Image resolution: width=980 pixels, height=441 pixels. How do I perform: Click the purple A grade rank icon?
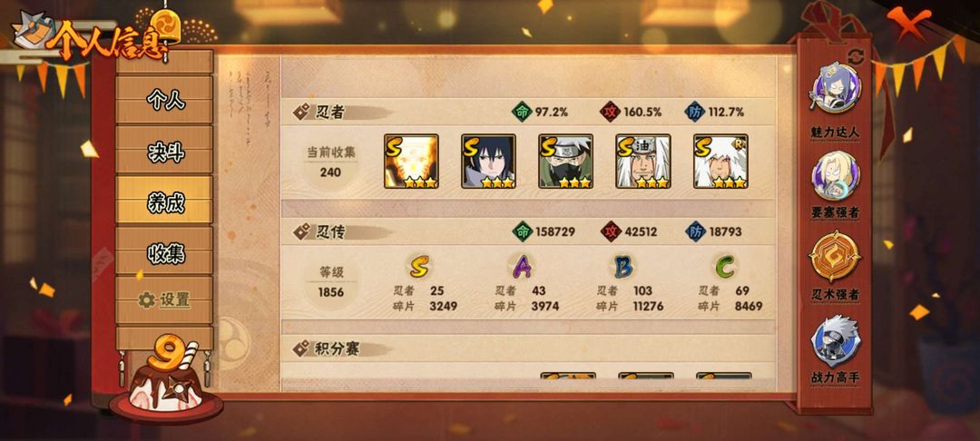pyautogui.click(x=521, y=268)
